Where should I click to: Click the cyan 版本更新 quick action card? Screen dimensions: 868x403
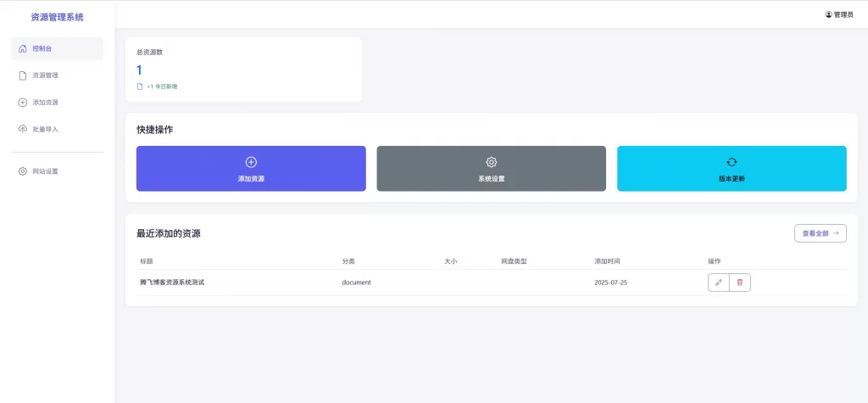pyautogui.click(x=732, y=169)
